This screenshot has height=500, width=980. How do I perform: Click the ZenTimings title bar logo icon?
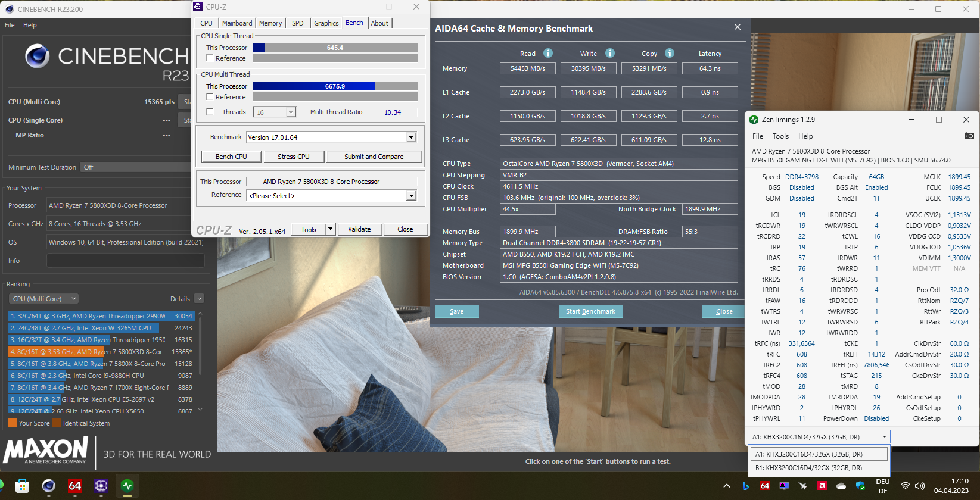[754, 120]
